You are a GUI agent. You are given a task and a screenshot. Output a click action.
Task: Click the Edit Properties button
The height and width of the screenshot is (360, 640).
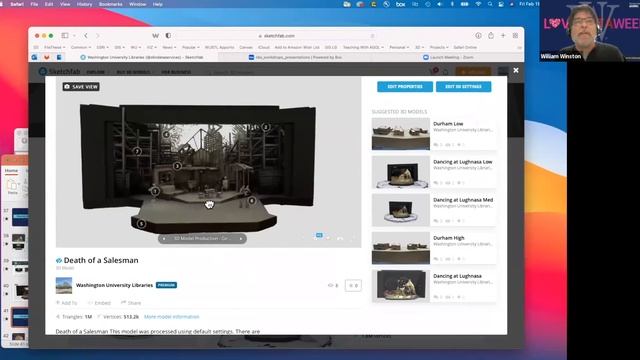[x=405, y=87]
